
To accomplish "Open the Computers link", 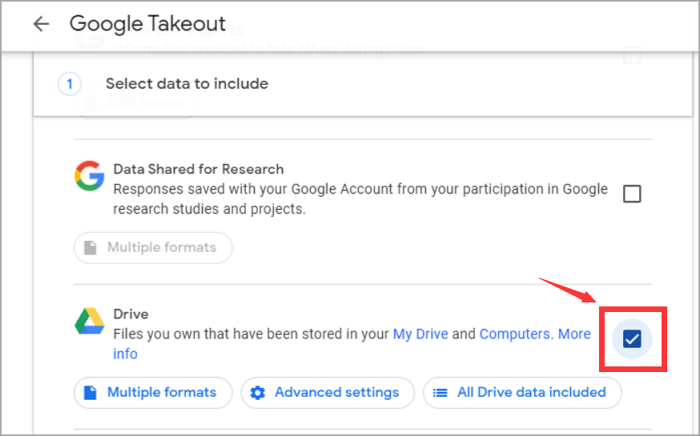I will pyautogui.click(x=515, y=334).
